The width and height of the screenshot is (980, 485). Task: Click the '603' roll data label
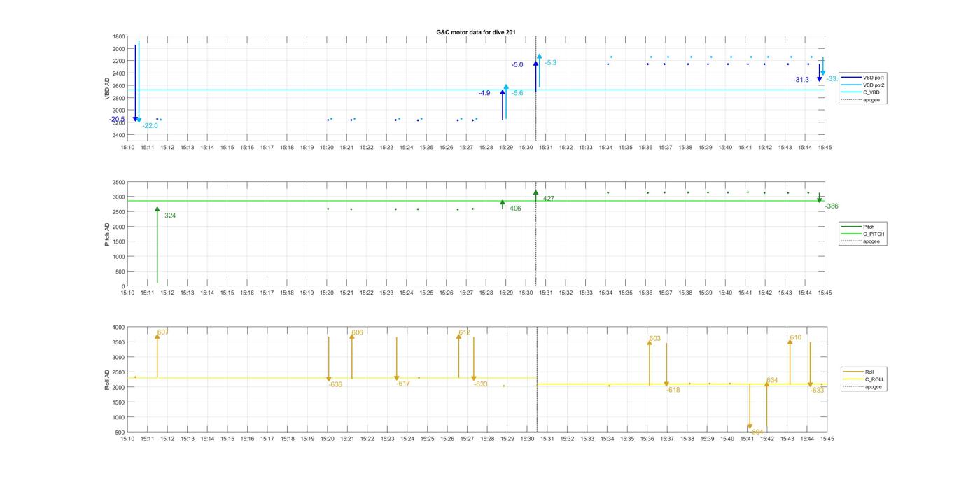654,339
